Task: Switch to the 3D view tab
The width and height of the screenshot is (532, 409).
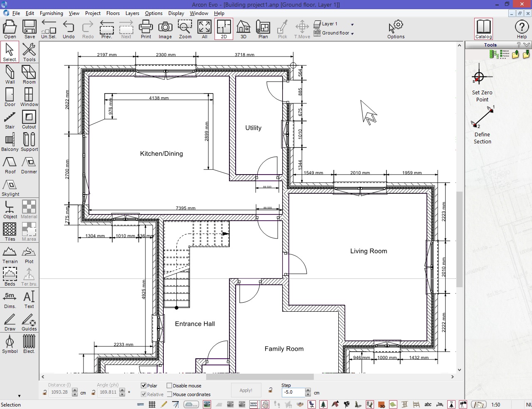Action: [x=243, y=28]
